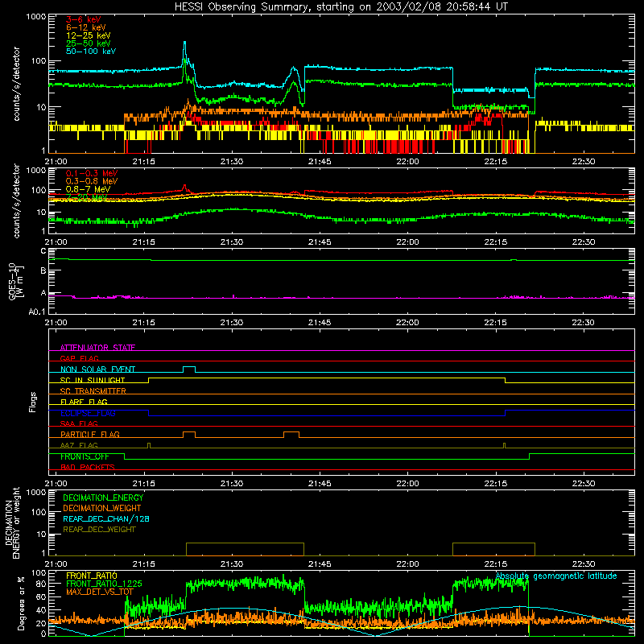
Task: Select the 50-100 keV legend label
Action: coord(90,52)
